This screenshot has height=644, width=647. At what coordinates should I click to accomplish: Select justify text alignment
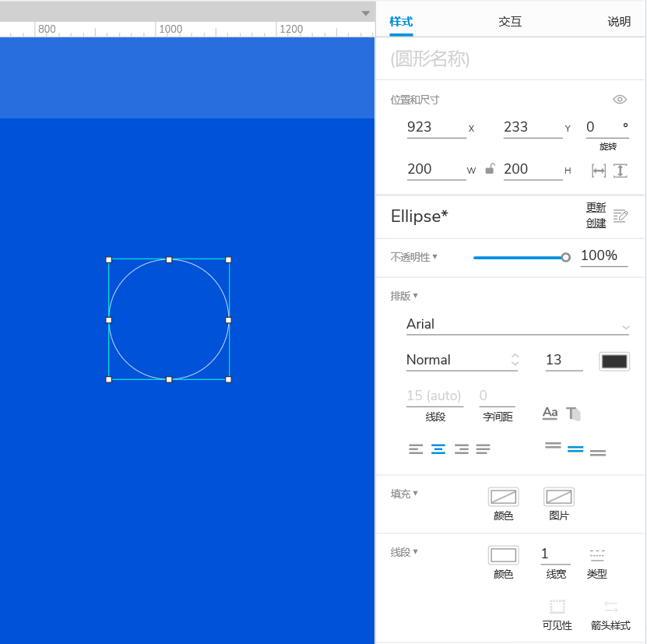(x=483, y=449)
